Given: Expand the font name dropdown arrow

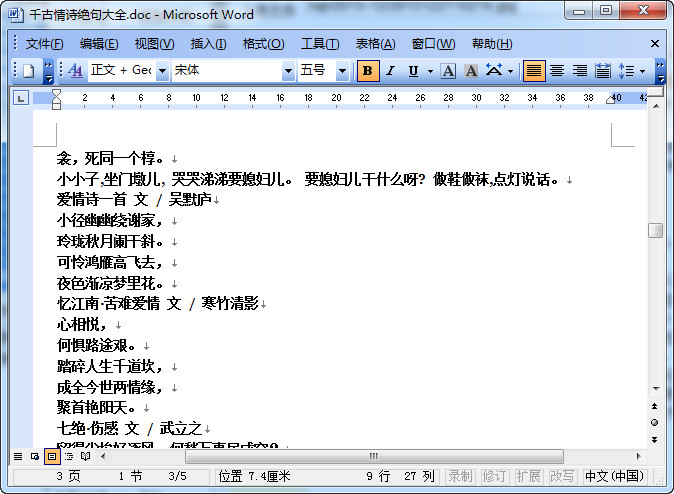Looking at the screenshot, I should (288, 71).
